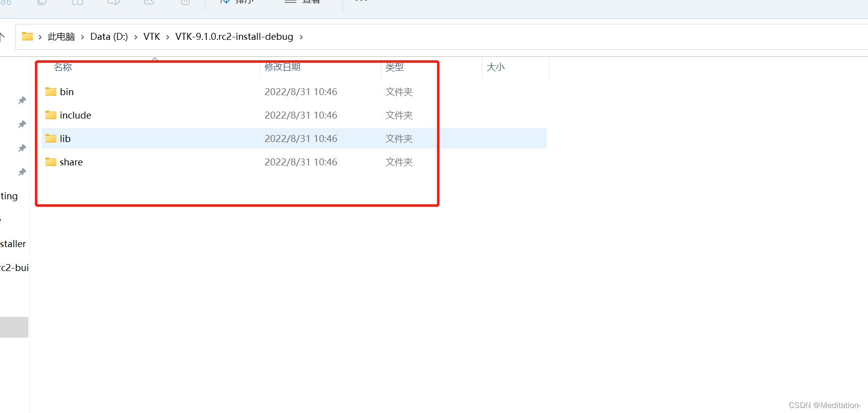Viewport: 868px width, 413px height.
Task: Click the include folder icon
Action: pos(51,115)
